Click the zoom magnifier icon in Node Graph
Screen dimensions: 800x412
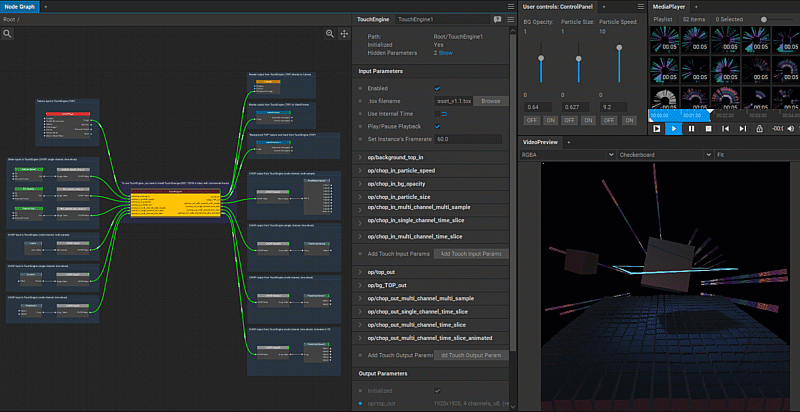pyautogui.click(x=330, y=34)
